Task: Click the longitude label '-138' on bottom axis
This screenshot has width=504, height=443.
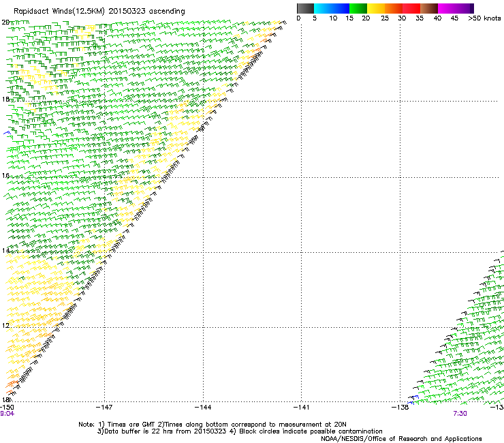Action: tap(400, 408)
